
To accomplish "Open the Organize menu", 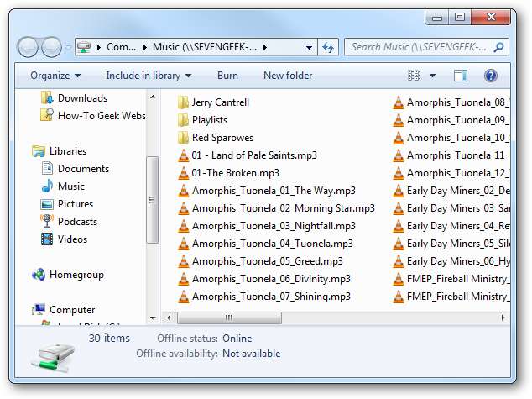I will tap(55, 76).
